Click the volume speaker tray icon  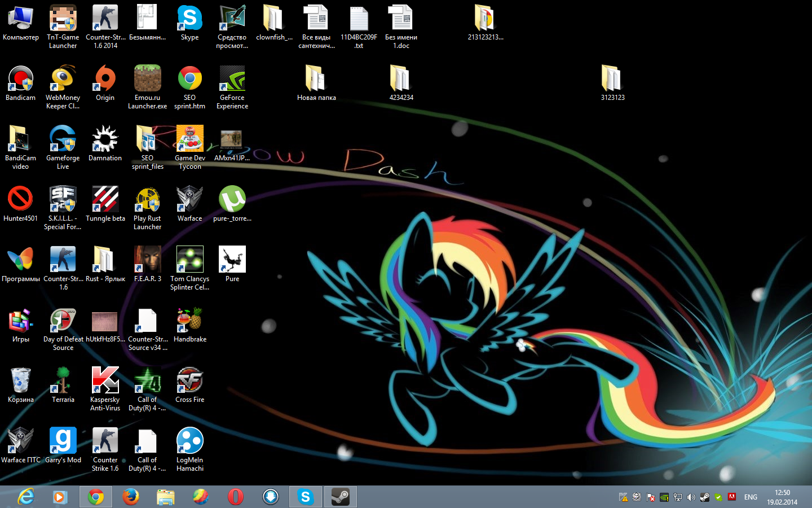[691, 497]
